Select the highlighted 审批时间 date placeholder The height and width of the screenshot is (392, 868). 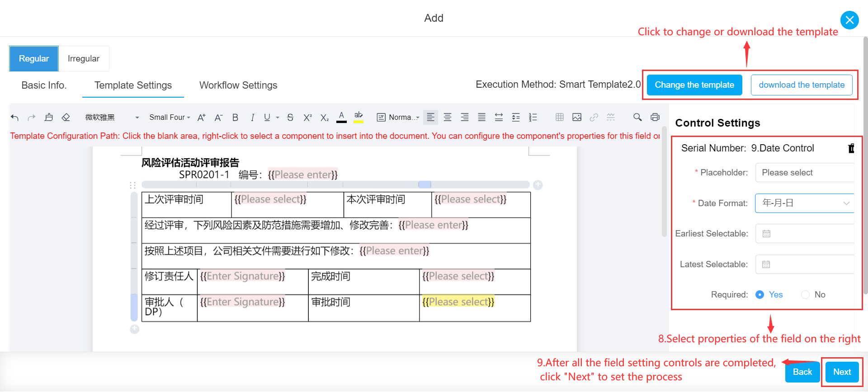458,302
